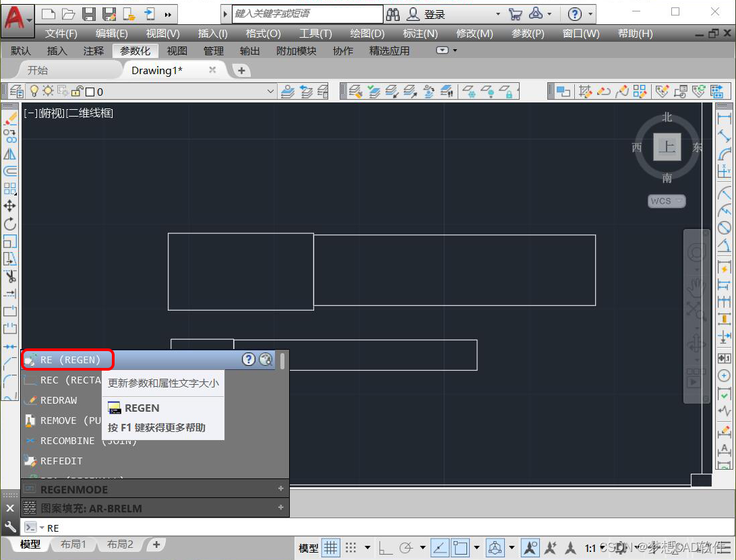Click the keyword search input field
Screen dimensions: 736x560
click(307, 13)
